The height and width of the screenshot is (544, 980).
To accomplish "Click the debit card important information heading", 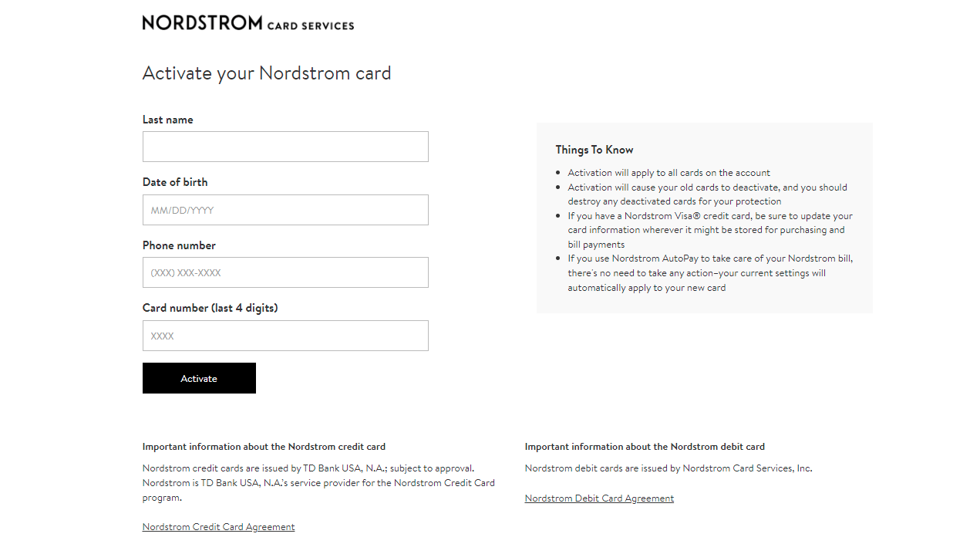I will click(645, 447).
